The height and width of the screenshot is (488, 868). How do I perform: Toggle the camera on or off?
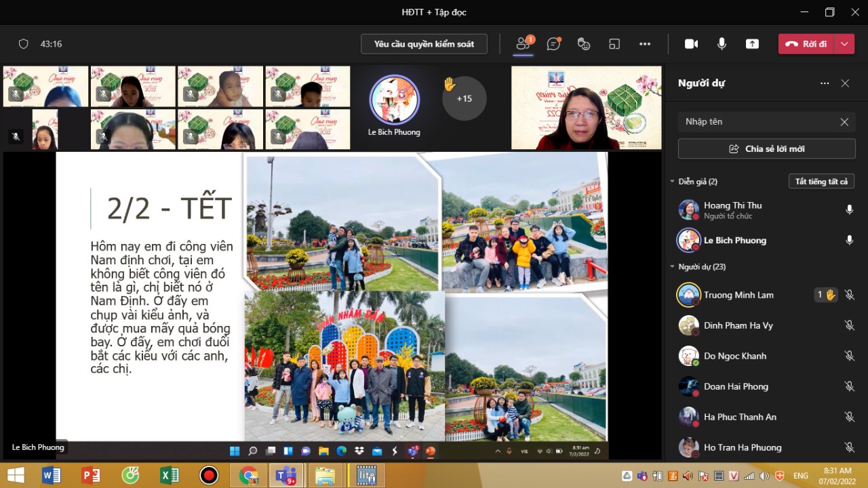pos(691,44)
